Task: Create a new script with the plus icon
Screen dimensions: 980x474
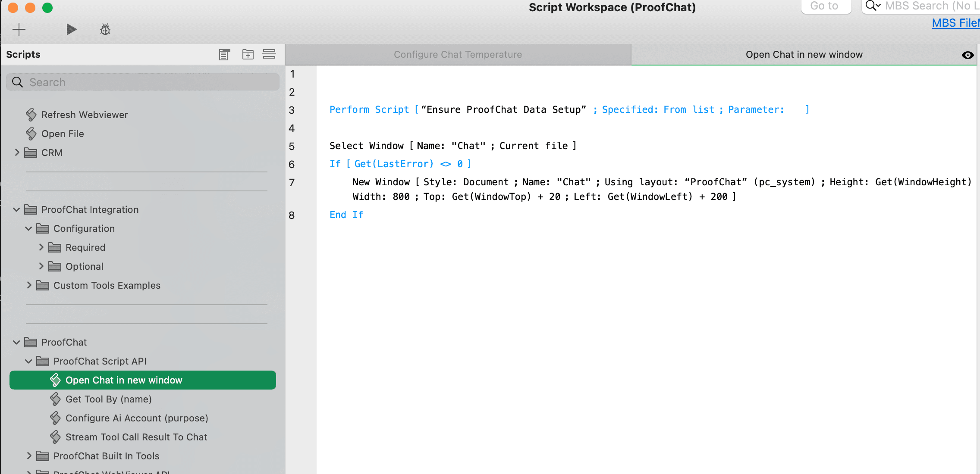Action: (x=19, y=29)
